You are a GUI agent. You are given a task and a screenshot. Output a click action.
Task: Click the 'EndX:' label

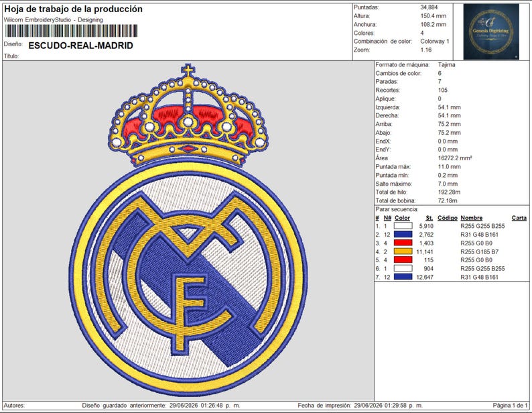point(383,141)
